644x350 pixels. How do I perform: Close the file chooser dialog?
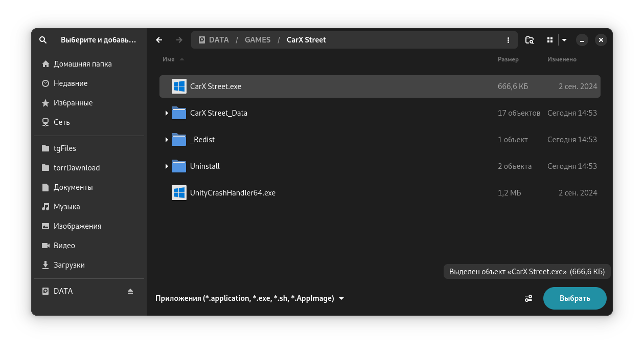601,40
